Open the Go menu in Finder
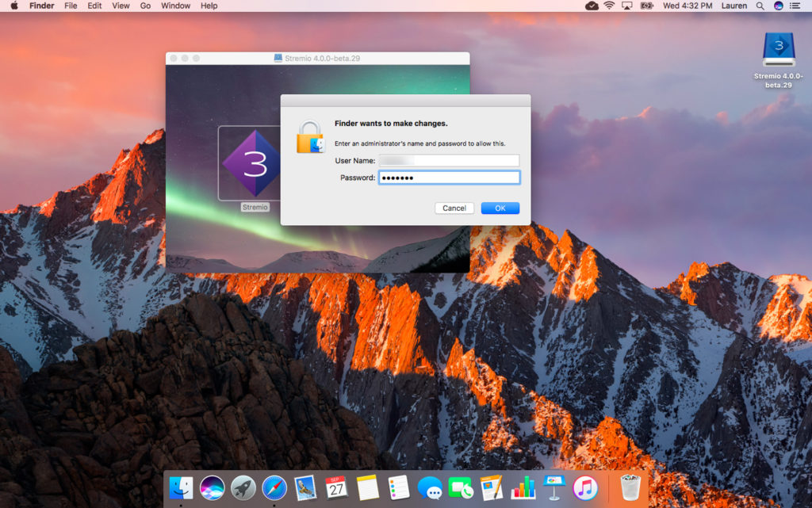 click(x=145, y=6)
